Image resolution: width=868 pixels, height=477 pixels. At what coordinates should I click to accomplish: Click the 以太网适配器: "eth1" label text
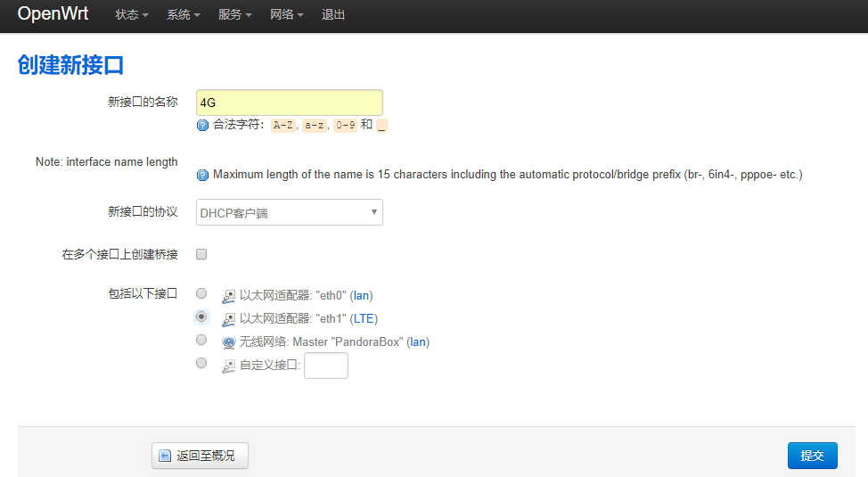(293, 319)
